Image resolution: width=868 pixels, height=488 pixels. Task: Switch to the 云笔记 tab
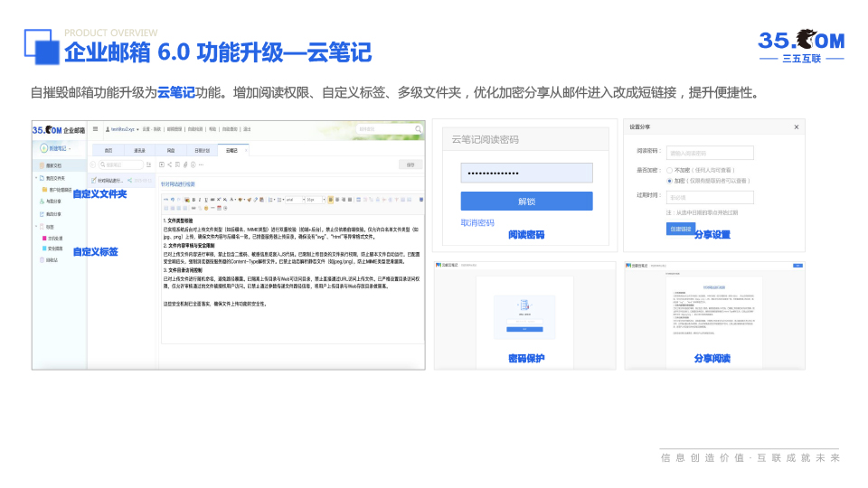pyautogui.click(x=231, y=150)
